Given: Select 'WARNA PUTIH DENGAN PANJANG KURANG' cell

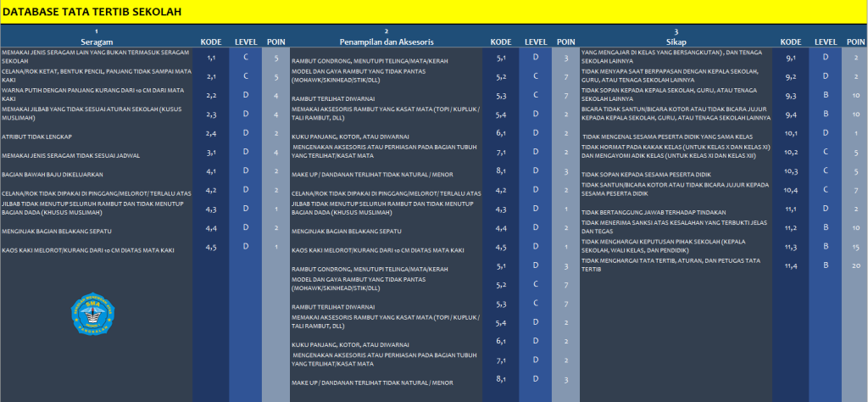Looking at the screenshot, I should (x=97, y=95).
